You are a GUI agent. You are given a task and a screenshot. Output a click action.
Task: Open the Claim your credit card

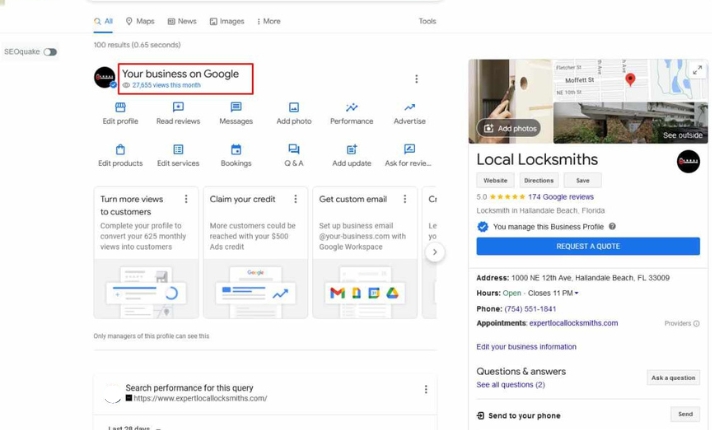pos(255,252)
